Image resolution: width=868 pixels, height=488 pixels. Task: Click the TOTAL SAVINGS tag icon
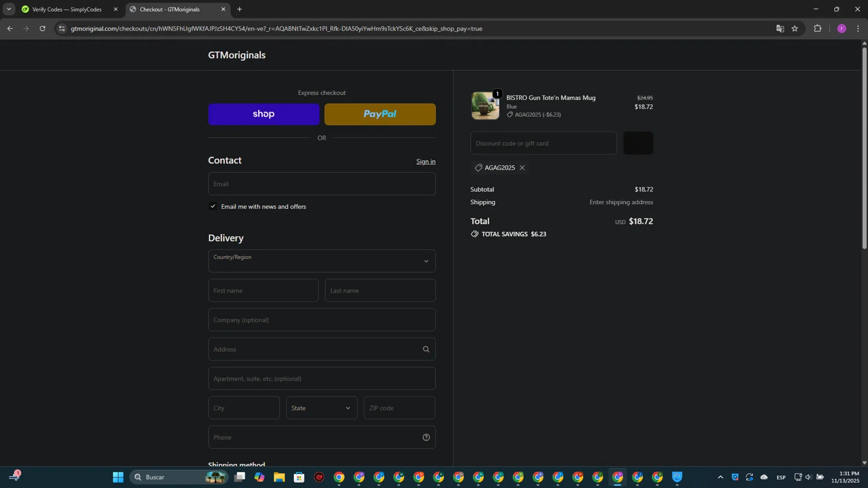pos(475,234)
